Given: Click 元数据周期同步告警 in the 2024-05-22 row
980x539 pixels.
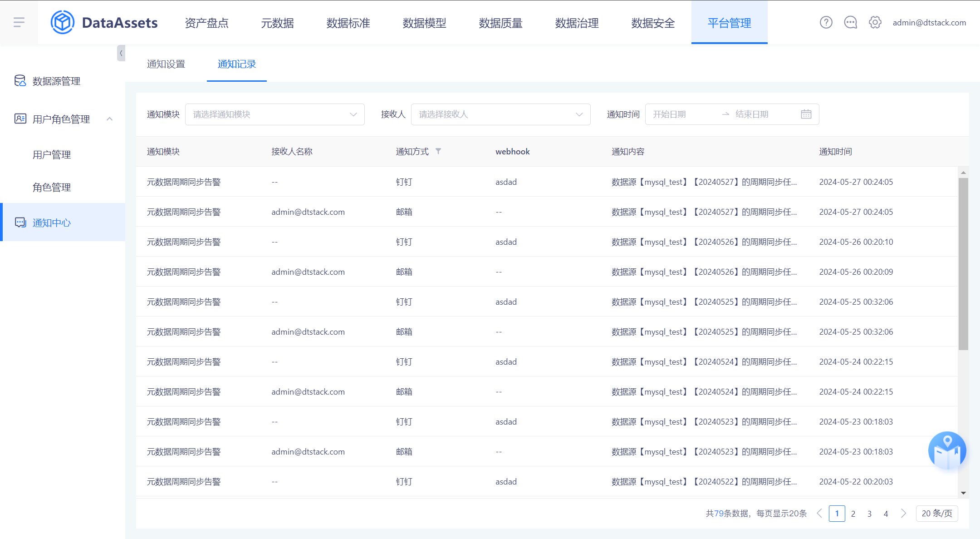Looking at the screenshot, I should 184,482.
